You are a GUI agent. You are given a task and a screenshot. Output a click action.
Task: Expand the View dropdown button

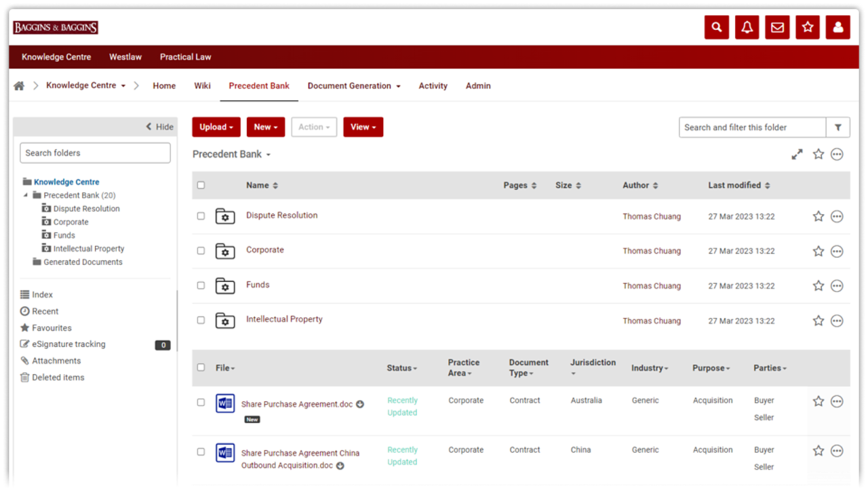363,127
